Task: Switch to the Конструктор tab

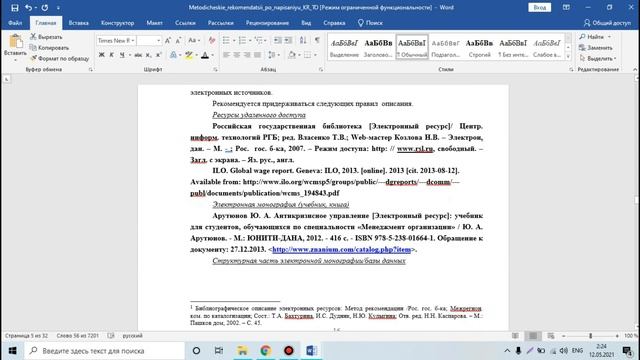Action: [x=118, y=23]
